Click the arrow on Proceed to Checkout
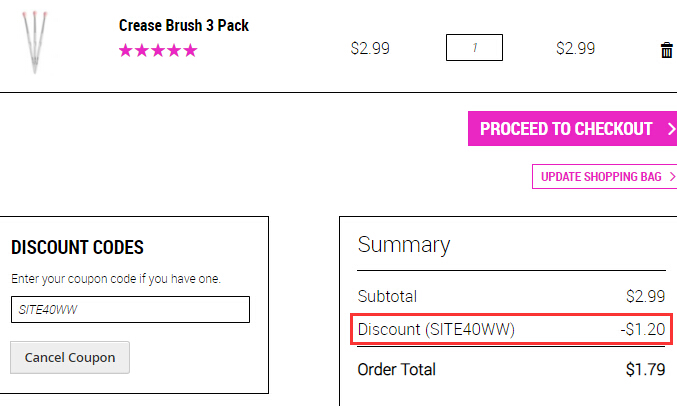 coord(671,129)
